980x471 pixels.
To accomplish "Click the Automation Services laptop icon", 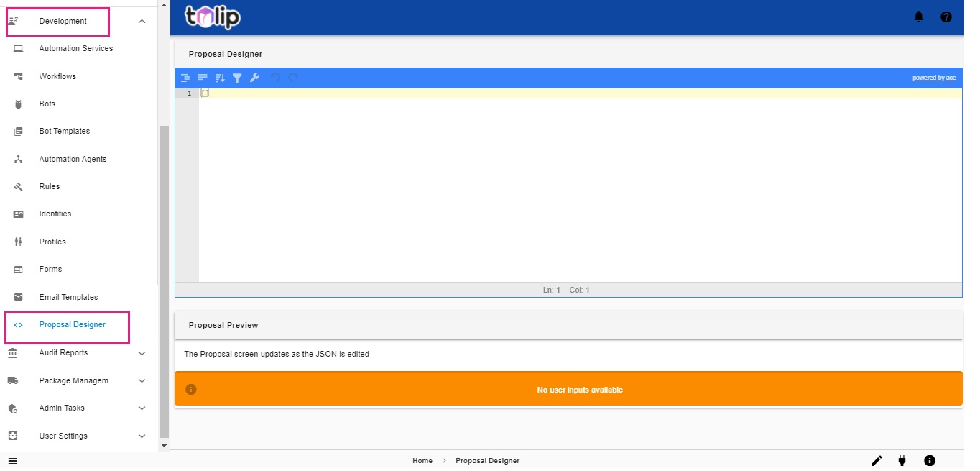I will (19, 49).
